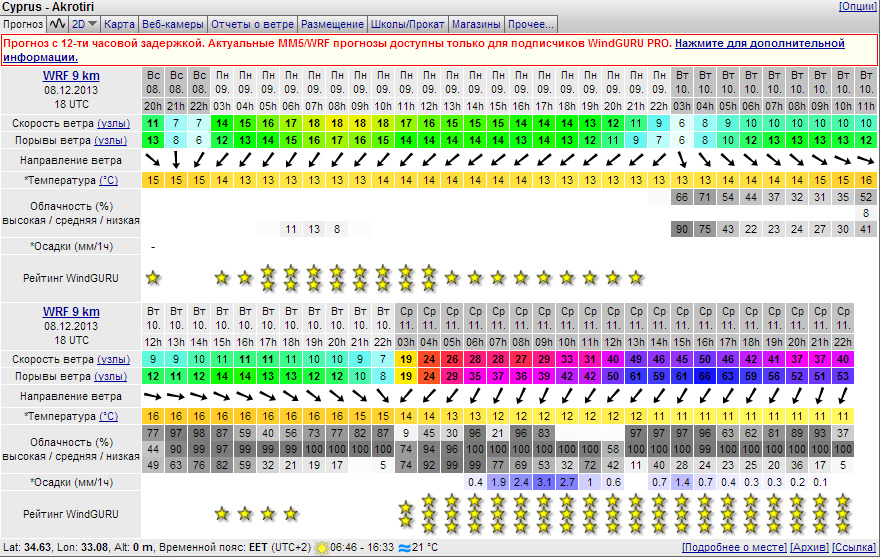
Task: Open the Опции link
Action: pyautogui.click(x=859, y=6)
